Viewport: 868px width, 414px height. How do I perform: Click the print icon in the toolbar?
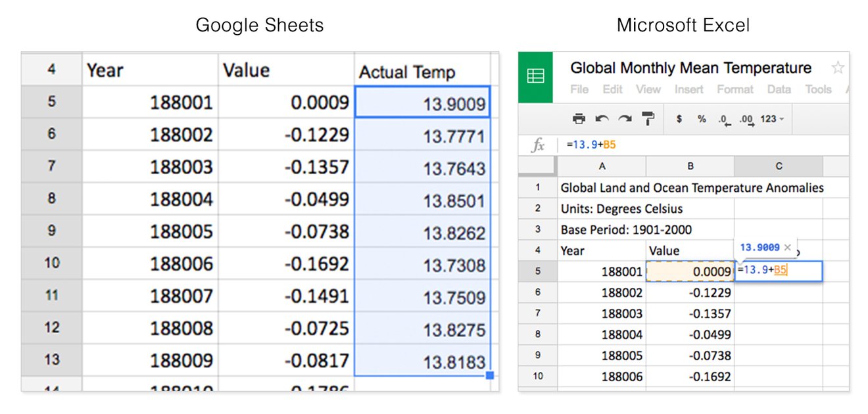click(579, 119)
